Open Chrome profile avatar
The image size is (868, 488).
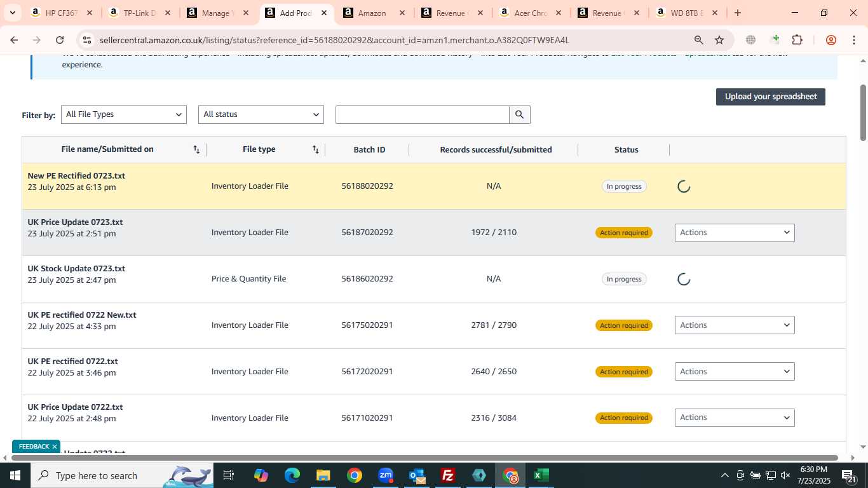(x=831, y=40)
